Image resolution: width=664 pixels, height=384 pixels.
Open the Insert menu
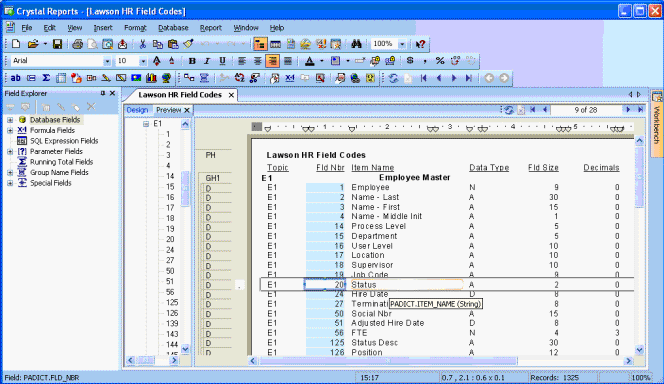[x=103, y=28]
